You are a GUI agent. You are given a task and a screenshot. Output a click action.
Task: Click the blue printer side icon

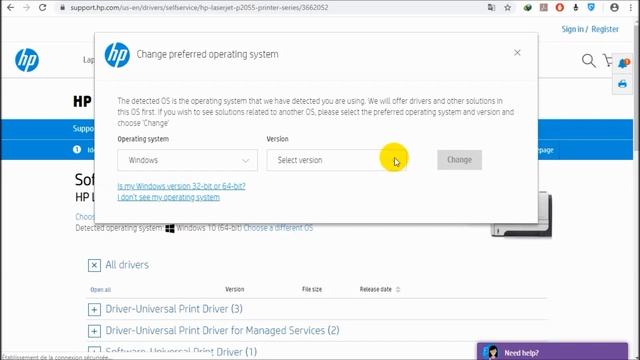click(x=622, y=84)
